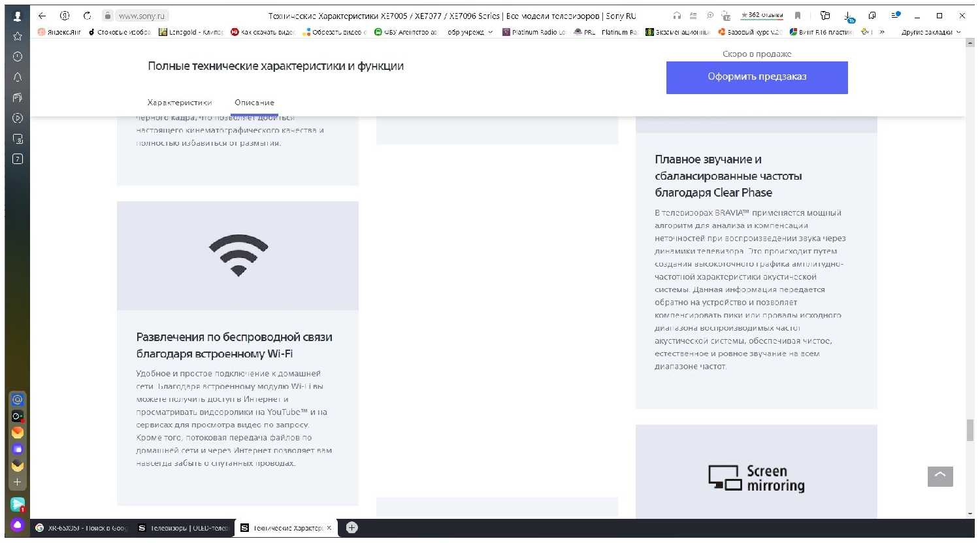Viewport: 980px width, 543px height.
Task: Open the mail icon in sidebar
Action: (x=18, y=399)
